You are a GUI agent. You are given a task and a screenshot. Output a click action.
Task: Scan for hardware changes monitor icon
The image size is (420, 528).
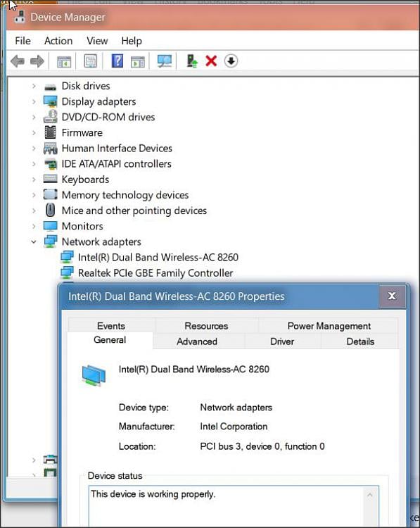164,61
